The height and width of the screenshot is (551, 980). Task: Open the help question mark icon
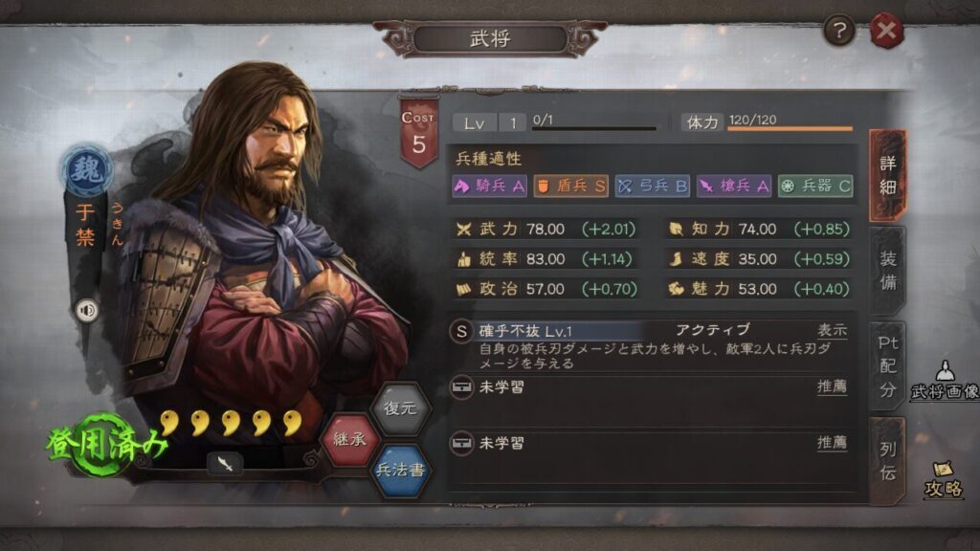[x=838, y=30]
